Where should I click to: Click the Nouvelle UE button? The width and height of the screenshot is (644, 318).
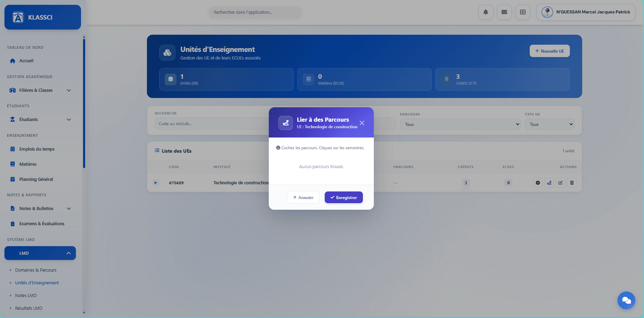point(549,51)
